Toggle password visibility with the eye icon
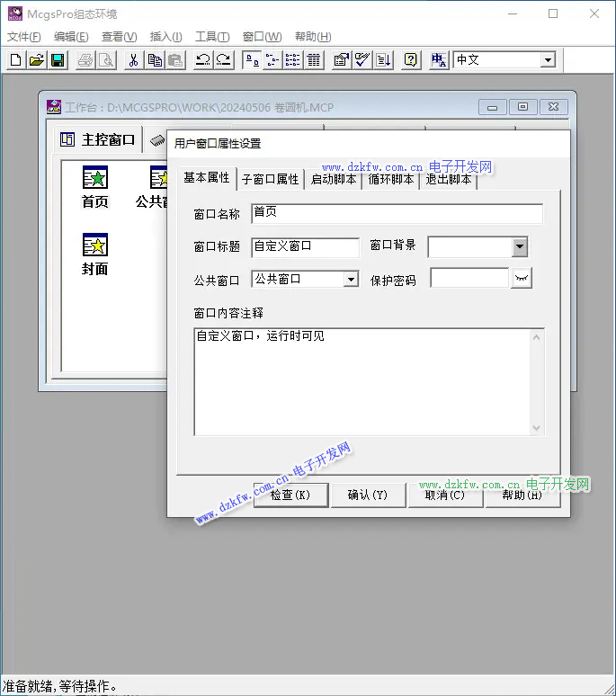The height and width of the screenshot is (696, 616). (x=522, y=279)
